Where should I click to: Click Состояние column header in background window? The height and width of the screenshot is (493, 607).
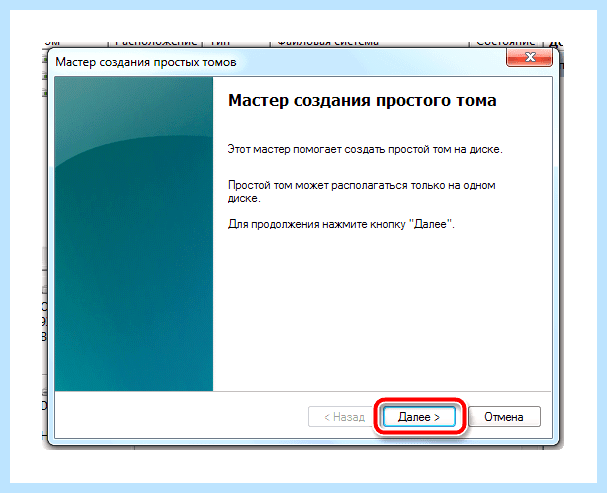pos(506,42)
